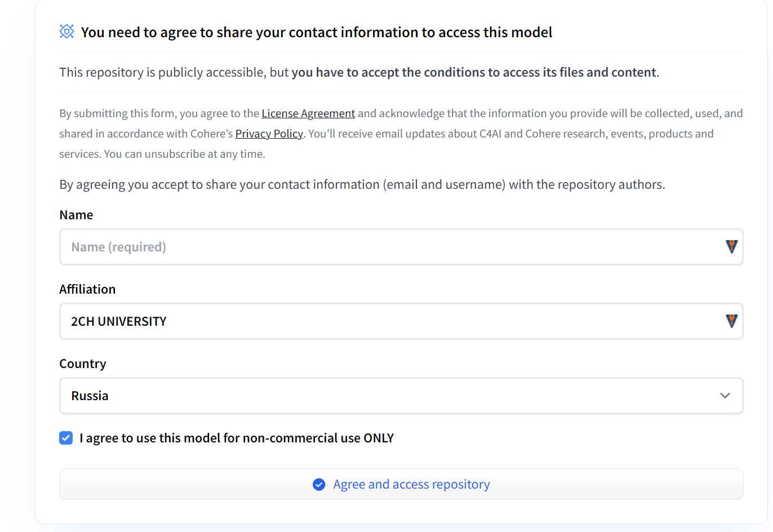Open password manager icon in Name field
The width and height of the screenshot is (773, 532).
[x=731, y=246]
